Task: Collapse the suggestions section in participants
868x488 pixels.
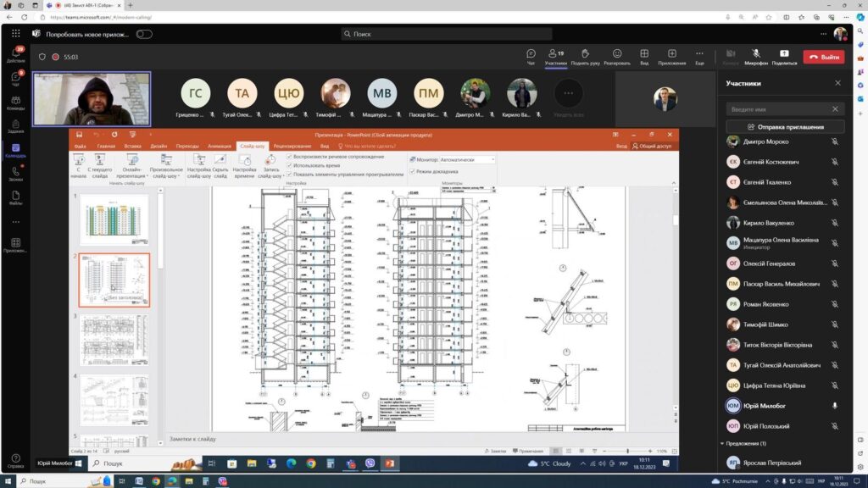Action: click(x=722, y=443)
